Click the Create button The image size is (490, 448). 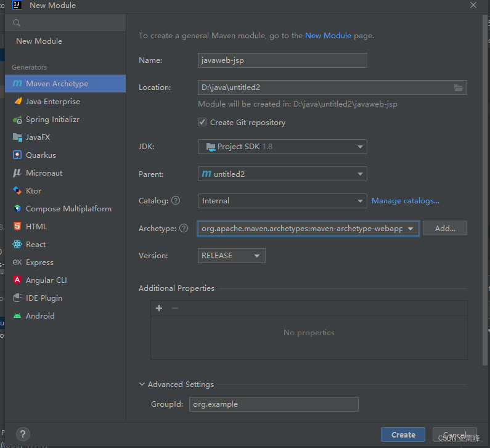pos(403,434)
